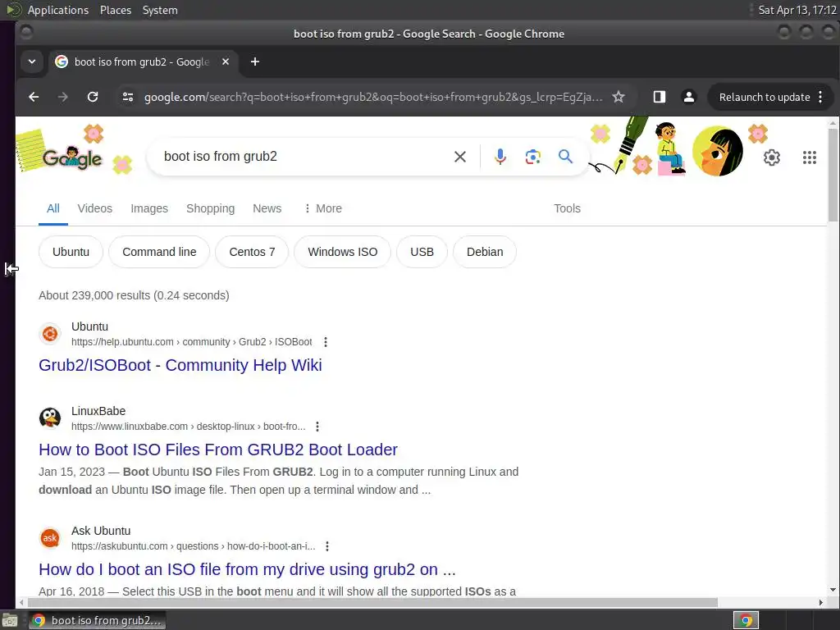840x630 pixels.
Task: Open the Places menu
Action: (115, 10)
